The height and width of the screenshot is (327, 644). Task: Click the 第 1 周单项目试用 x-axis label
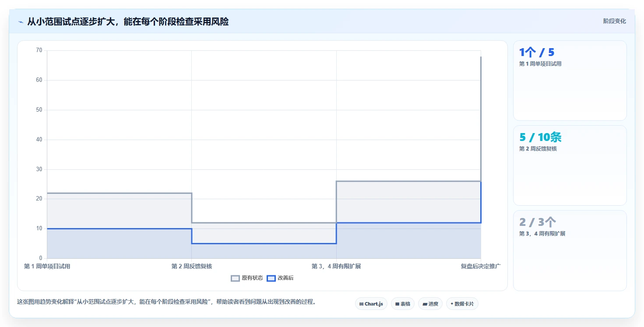47,266
